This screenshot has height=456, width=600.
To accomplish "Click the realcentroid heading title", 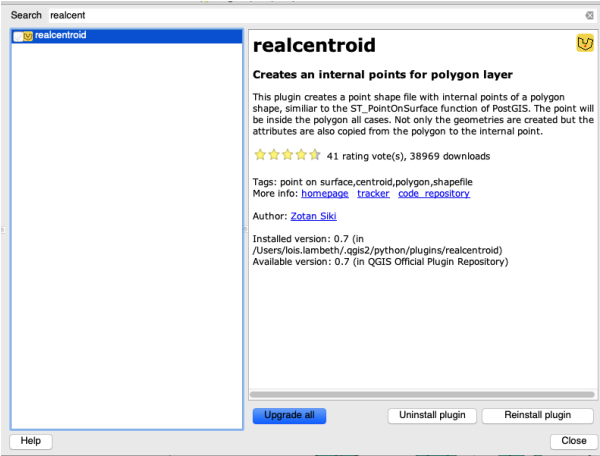I will [x=314, y=46].
